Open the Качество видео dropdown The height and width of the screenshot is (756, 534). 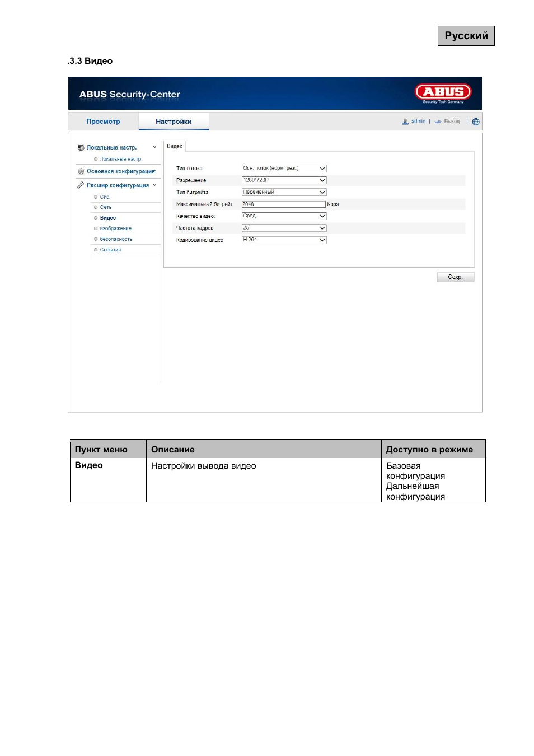click(284, 216)
